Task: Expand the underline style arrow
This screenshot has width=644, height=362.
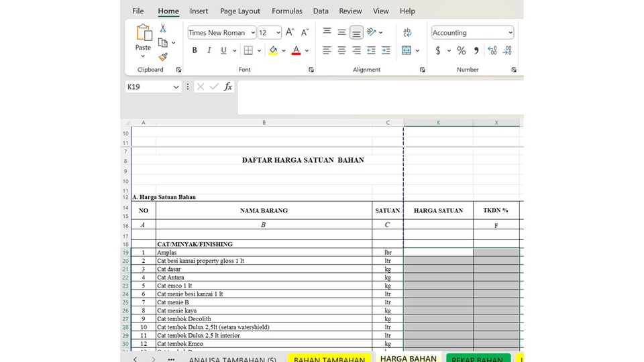Action: (x=235, y=51)
